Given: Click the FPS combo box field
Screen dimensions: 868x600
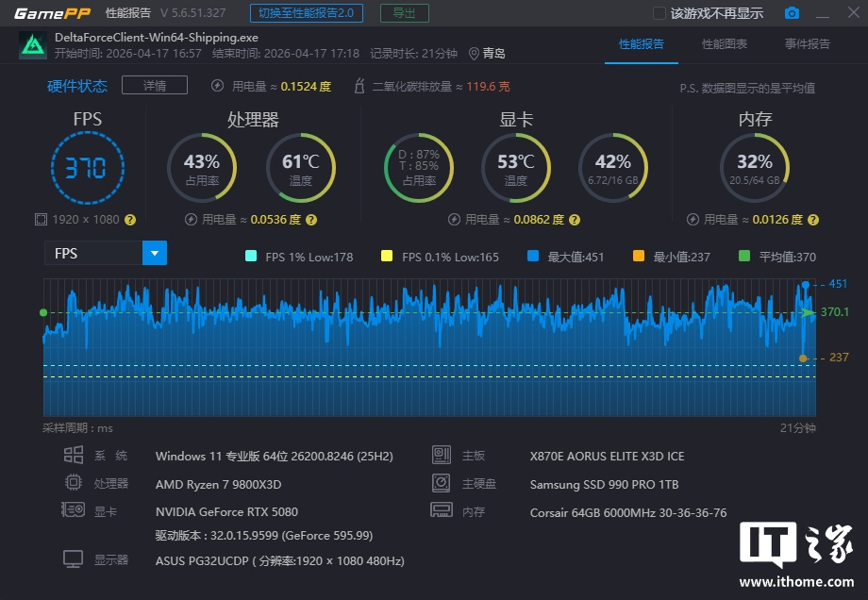Looking at the screenshot, I should click(x=92, y=253).
